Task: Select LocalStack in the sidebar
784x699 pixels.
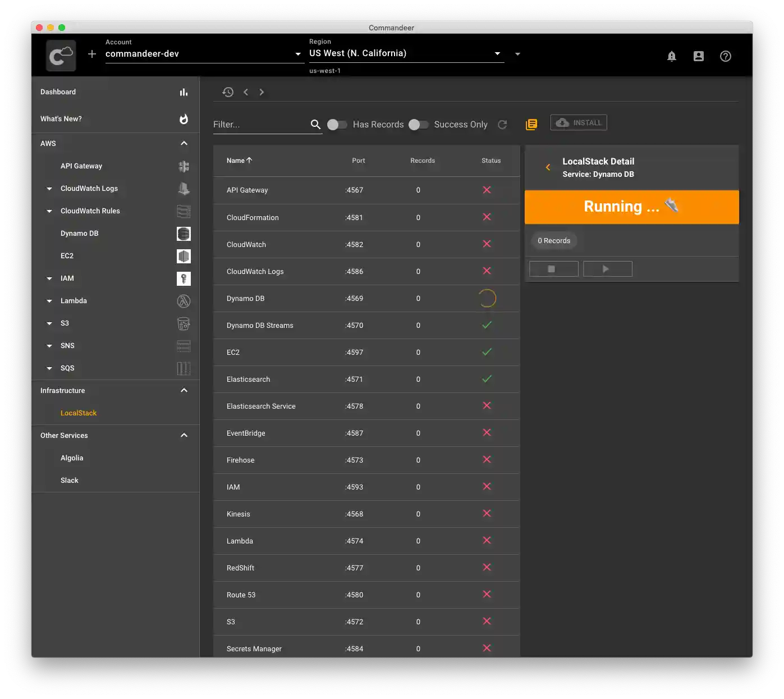Action: click(79, 413)
